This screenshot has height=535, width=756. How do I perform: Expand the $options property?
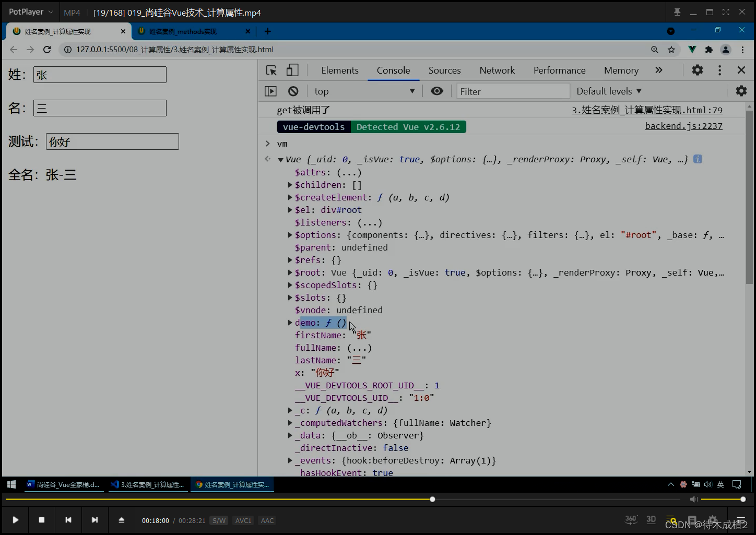290,235
